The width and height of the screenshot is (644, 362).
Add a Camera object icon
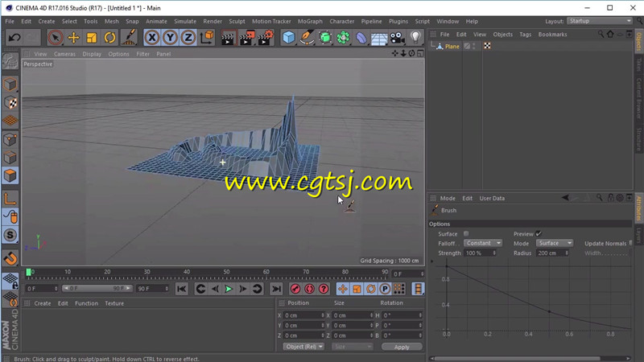coord(397,38)
